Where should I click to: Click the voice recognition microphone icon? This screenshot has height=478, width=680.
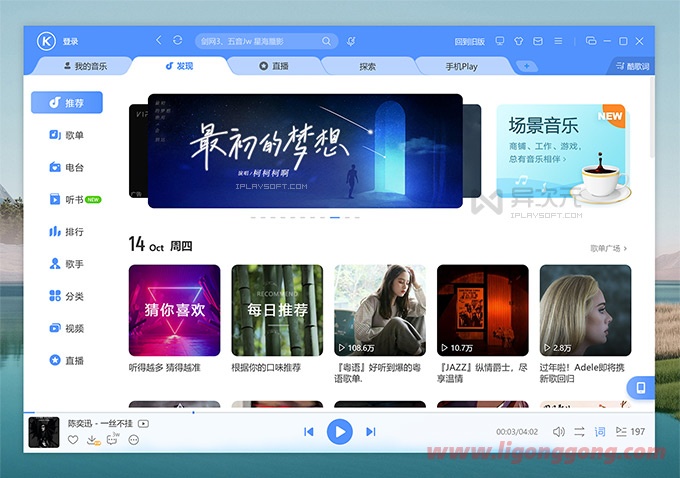[351, 41]
